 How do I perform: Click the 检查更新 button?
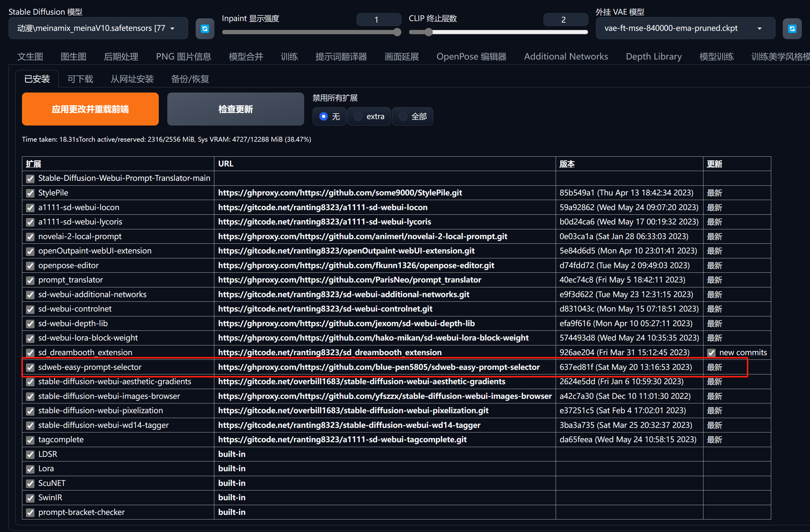[x=235, y=109]
